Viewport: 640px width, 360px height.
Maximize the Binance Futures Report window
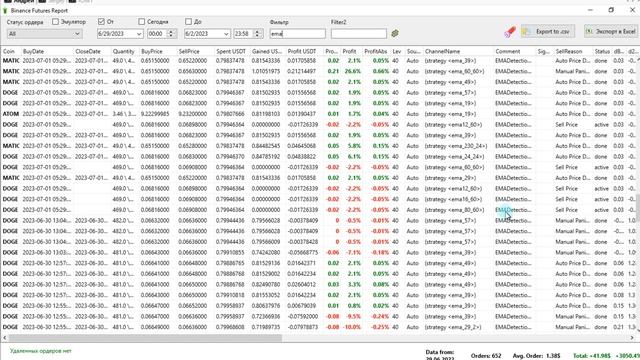click(x=611, y=10)
